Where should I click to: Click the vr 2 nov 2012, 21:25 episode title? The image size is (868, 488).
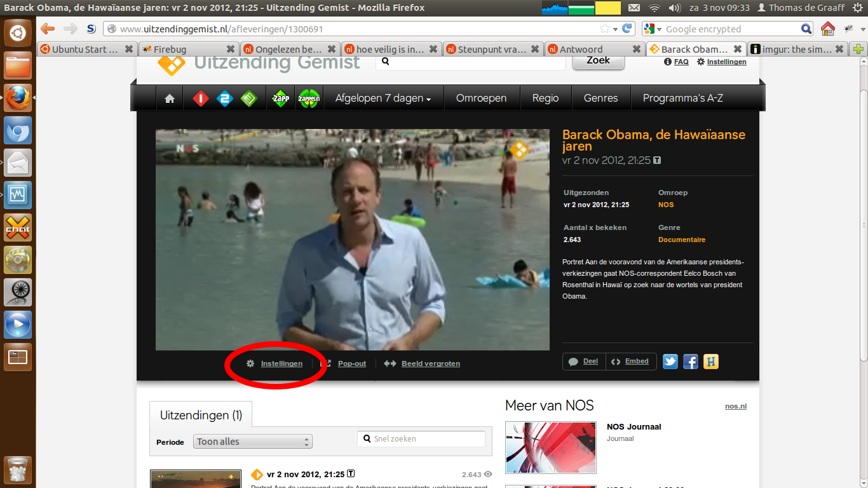(x=306, y=474)
